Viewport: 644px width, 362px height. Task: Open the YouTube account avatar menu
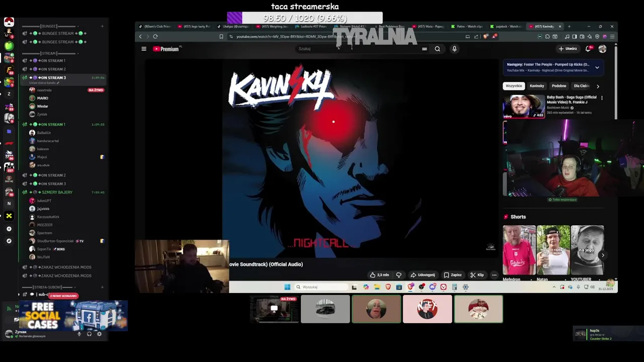(x=602, y=49)
